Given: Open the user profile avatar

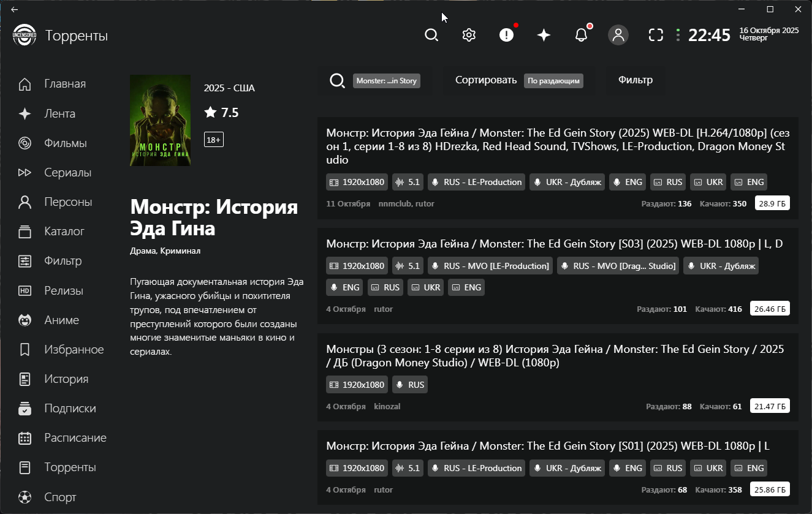Looking at the screenshot, I should 618,35.
